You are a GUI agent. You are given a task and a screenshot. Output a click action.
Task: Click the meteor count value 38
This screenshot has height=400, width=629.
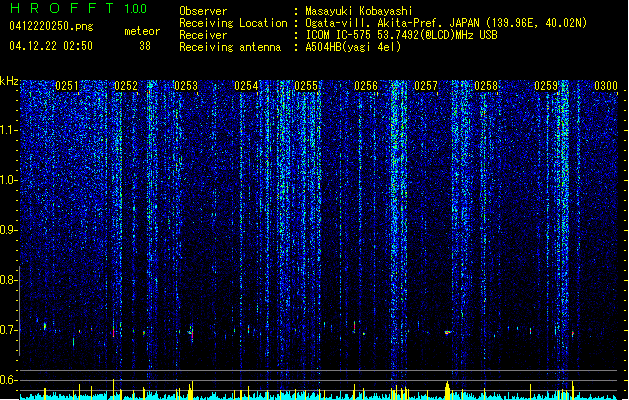tap(145, 46)
